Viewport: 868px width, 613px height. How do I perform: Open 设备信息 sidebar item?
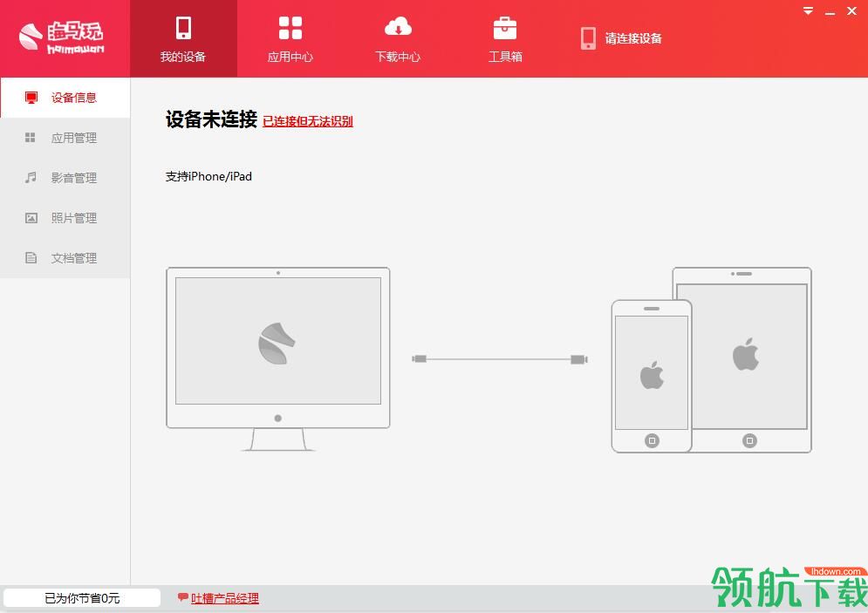click(65, 98)
